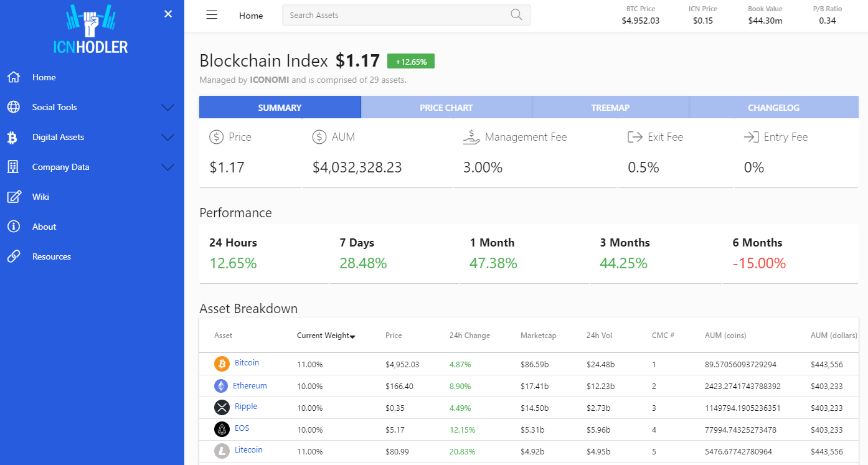Screen dimensions: 868x465
Task: Close the sidebar with the X icon
Action: tap(168, 14)
